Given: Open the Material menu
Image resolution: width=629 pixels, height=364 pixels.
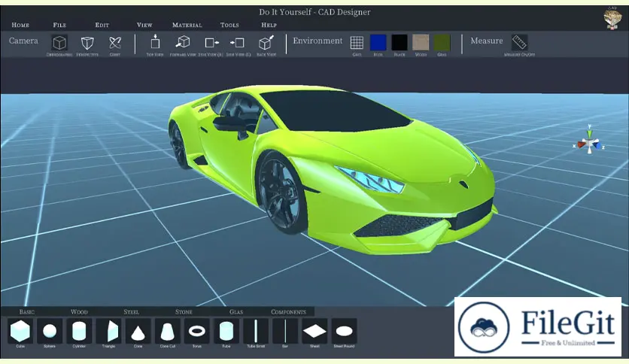Looking at the screenshot, I should click(x=187, y=25).
